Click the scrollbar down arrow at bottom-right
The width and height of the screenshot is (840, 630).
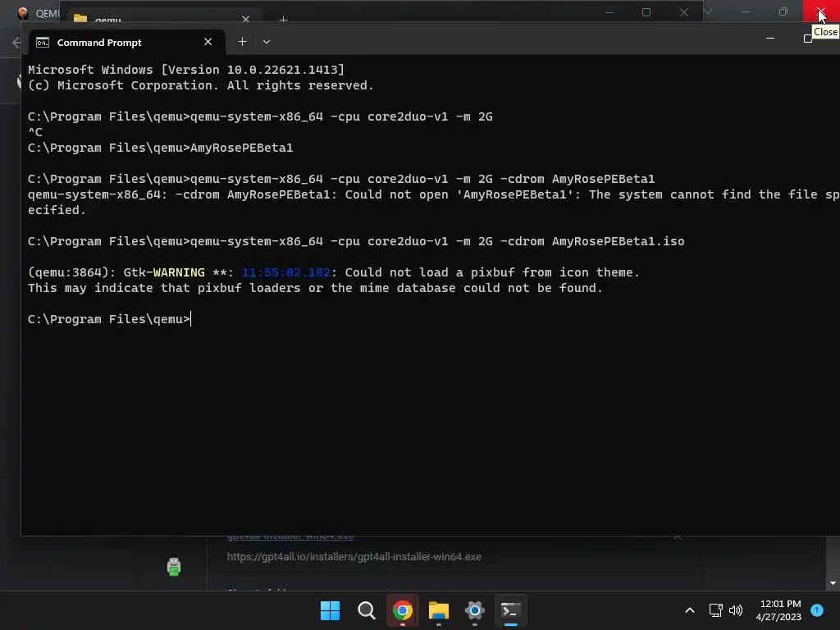[833, 583]
